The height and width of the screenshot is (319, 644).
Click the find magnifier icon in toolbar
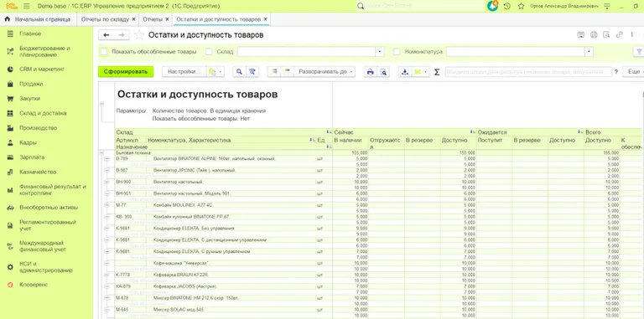(x=239, y=72)
